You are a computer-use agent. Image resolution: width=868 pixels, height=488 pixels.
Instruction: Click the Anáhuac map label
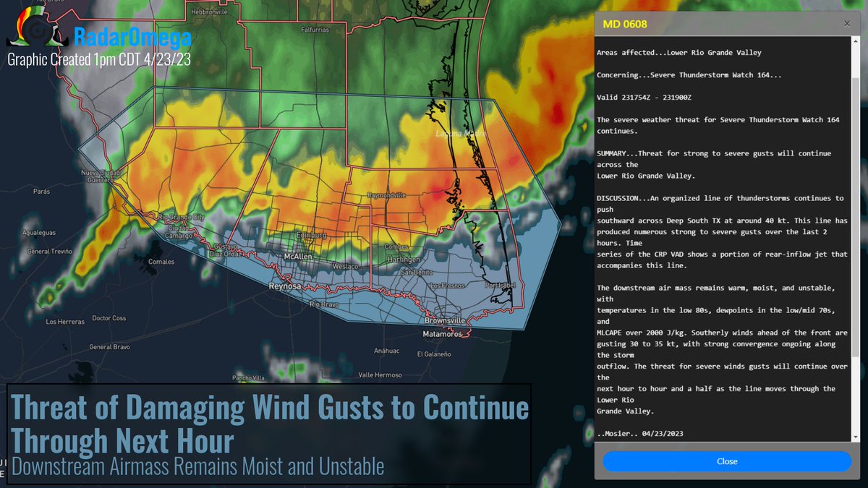386,351
